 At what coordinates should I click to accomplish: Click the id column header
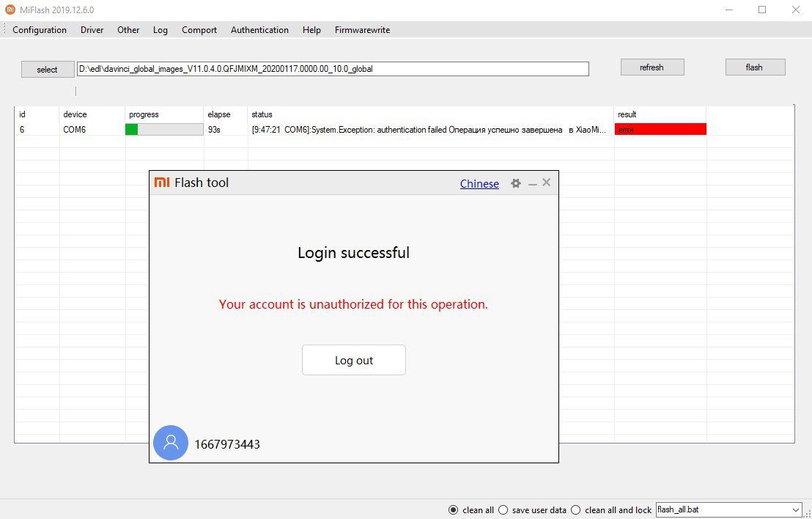tap(22, 114)
